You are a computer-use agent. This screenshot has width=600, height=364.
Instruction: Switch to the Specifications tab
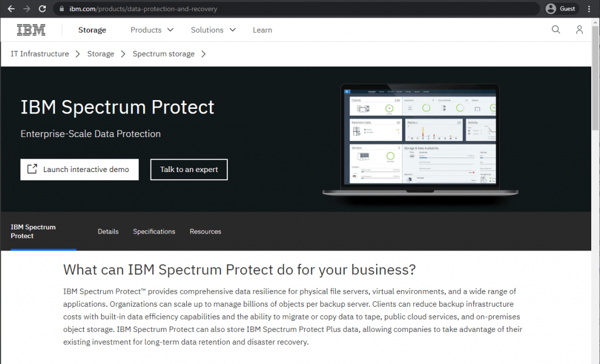154,231
